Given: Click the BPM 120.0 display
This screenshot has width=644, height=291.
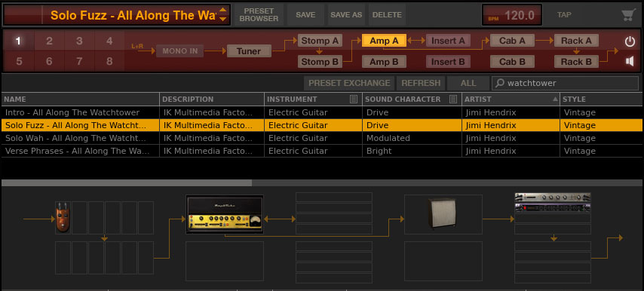Looking at the screenshot, I should pyautogui.click(x=512, y=15).
